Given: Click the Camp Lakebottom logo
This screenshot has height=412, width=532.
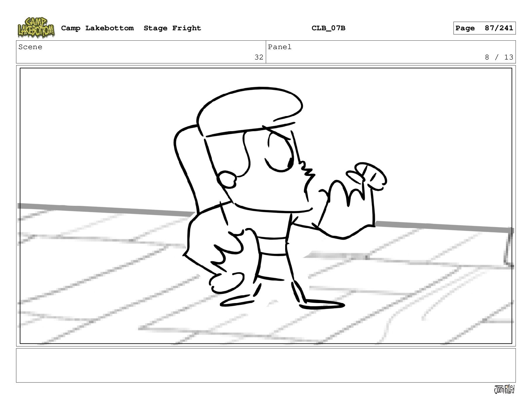Looking at the screenshot, I should point(36,28).
